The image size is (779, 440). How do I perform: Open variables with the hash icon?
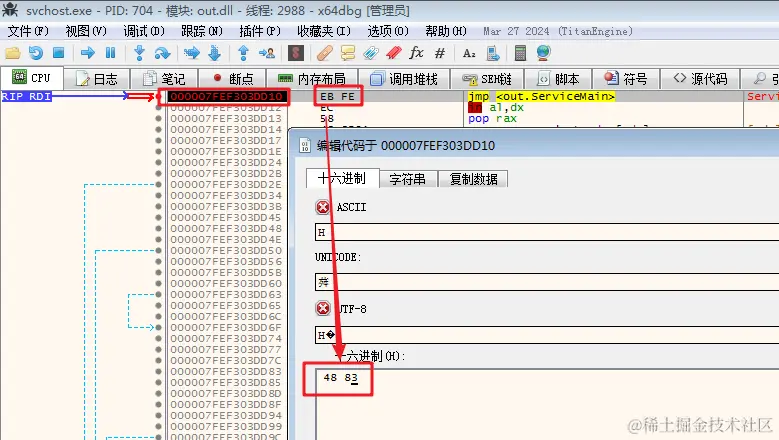pos(440,53)
